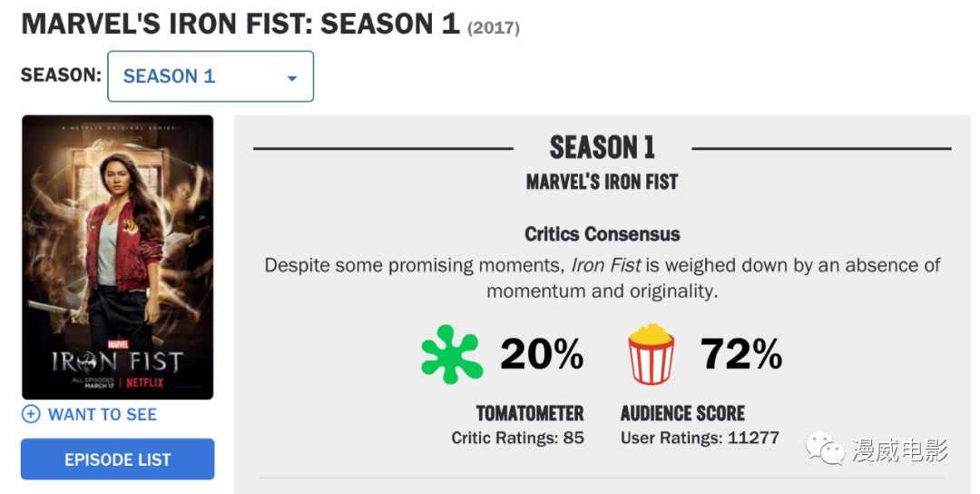Click the season selector dropdown arrow
Image resolution: width=980 pixels, height=494 pixels.
pyautogui.click(x=291, y=78)
